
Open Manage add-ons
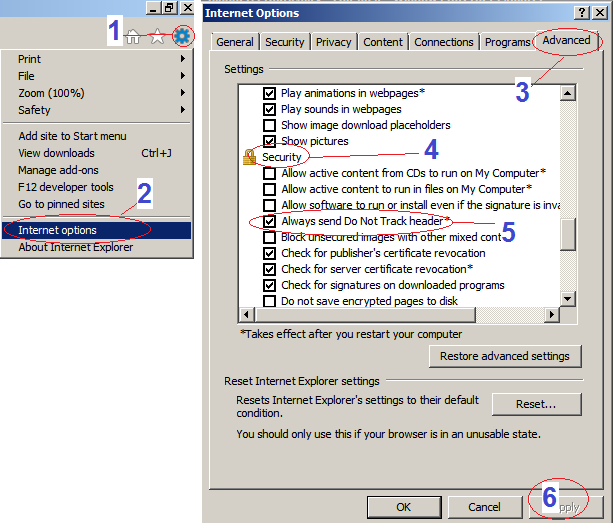97,170
